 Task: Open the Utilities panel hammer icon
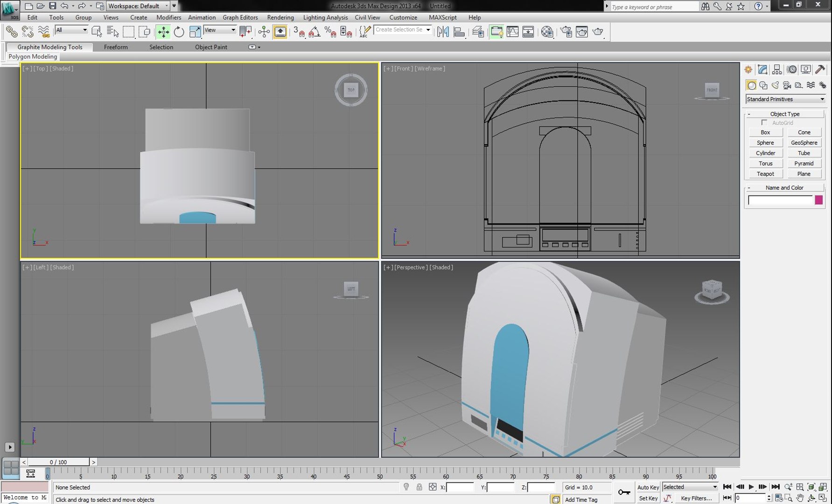pos(820,70)
